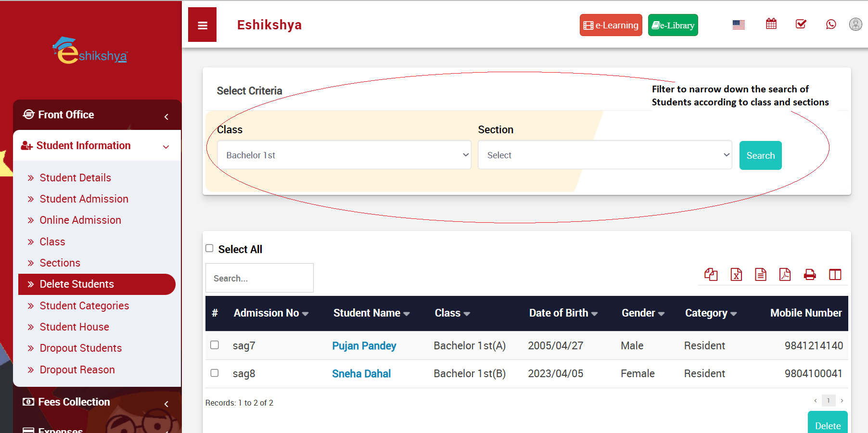This screenshot has width=868, height=433.
Task: Toggle the Select All checkbox
Action: coord(209,248)
